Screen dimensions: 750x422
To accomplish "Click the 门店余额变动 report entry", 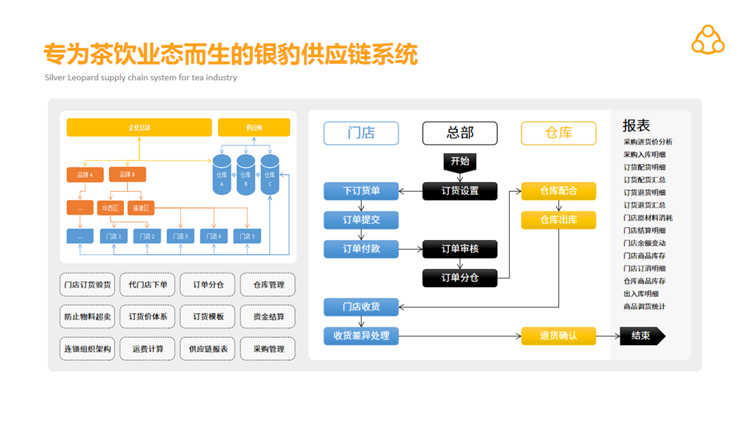I will (x=644, y=243).
